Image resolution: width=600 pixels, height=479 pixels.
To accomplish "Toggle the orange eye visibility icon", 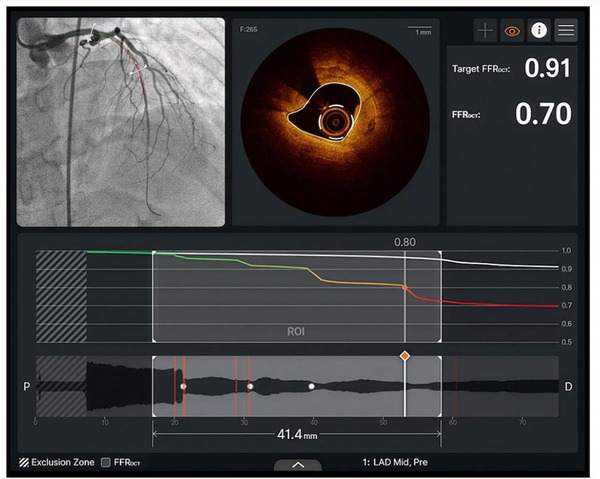I will tap(512, 30).
